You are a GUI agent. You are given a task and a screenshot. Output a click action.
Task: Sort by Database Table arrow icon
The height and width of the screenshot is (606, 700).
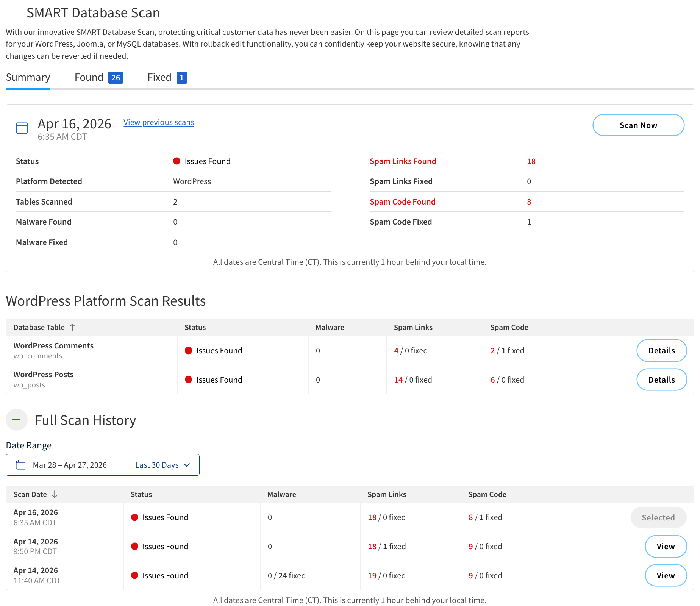[73, 327]
